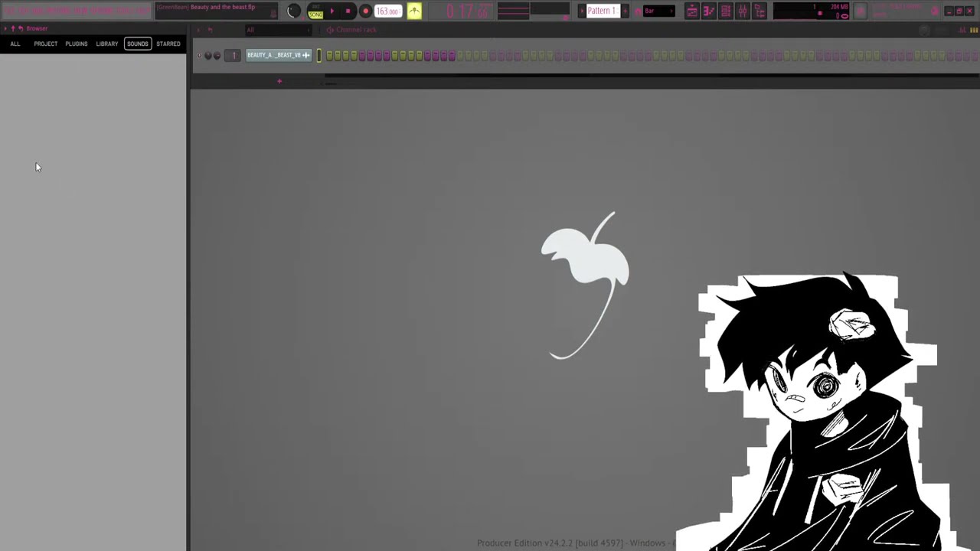This screenshot has width=980, height=551.
Task: Click the 163.000 tempo field
Action: click(387, 11)
